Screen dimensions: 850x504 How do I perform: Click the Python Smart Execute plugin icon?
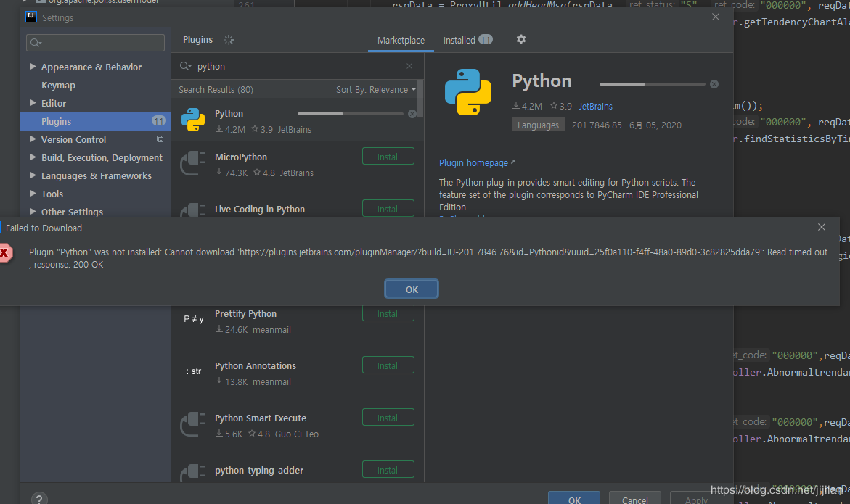(x=192, y=425)
